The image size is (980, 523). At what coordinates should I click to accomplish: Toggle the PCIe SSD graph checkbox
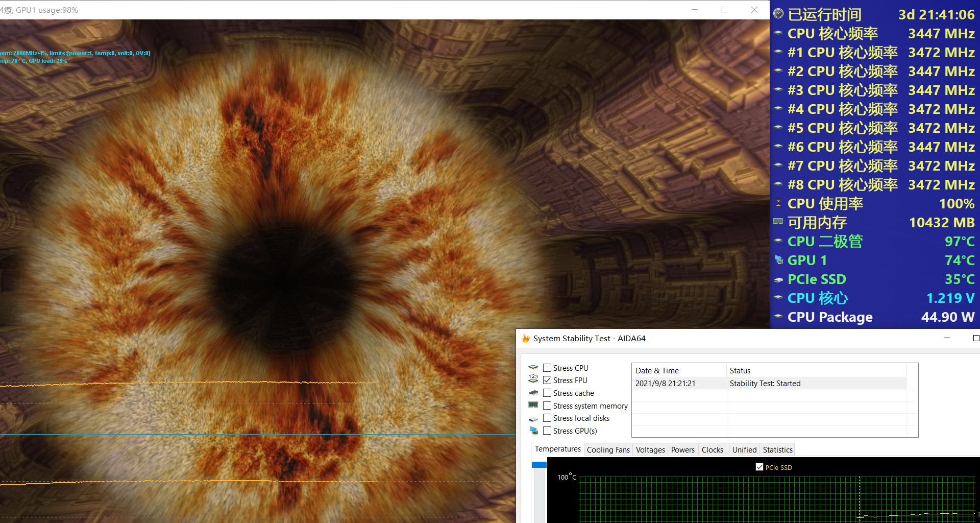[759, 467]
